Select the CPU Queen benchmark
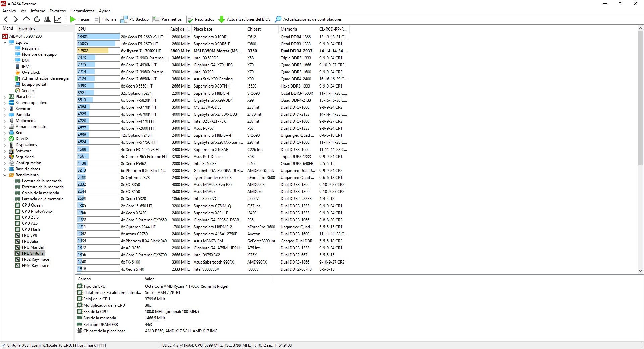644x349 pixels. tap(29, 205)
